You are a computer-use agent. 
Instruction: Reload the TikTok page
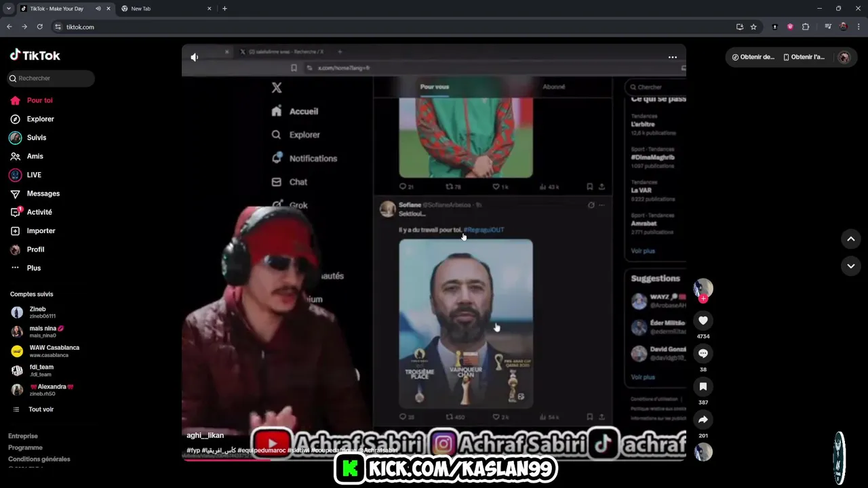(x=40, y=27)
